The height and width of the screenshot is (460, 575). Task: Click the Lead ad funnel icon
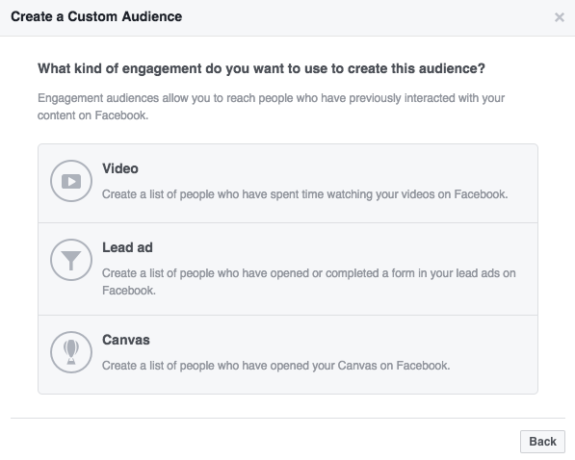[x=71, y=260]
